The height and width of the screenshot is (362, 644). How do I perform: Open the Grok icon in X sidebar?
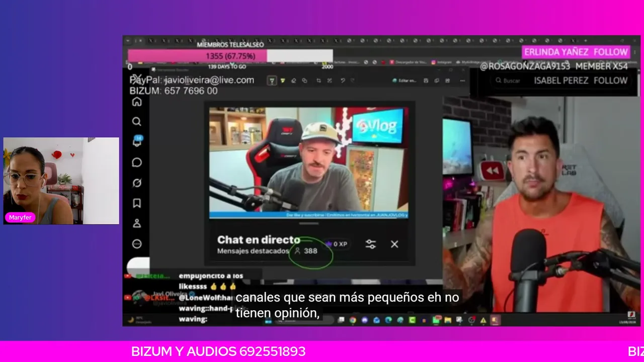pyautogui.click(x=137, y=183)
